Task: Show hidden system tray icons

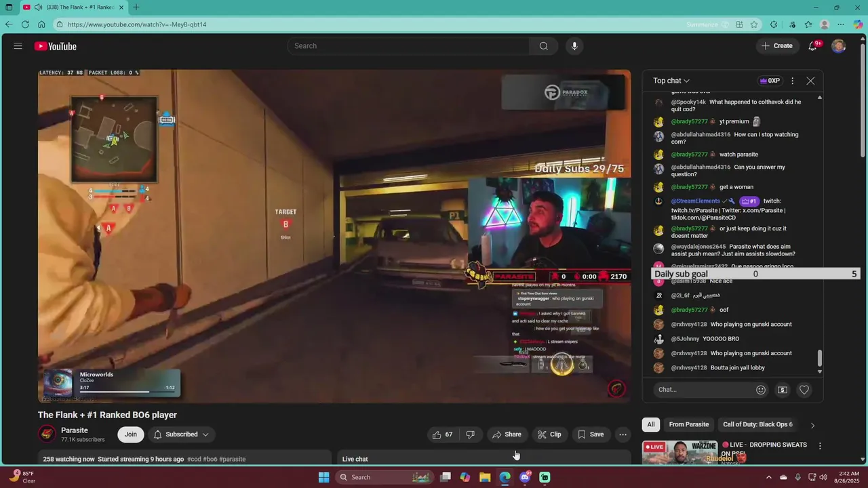Action: [x=769, y=477]
